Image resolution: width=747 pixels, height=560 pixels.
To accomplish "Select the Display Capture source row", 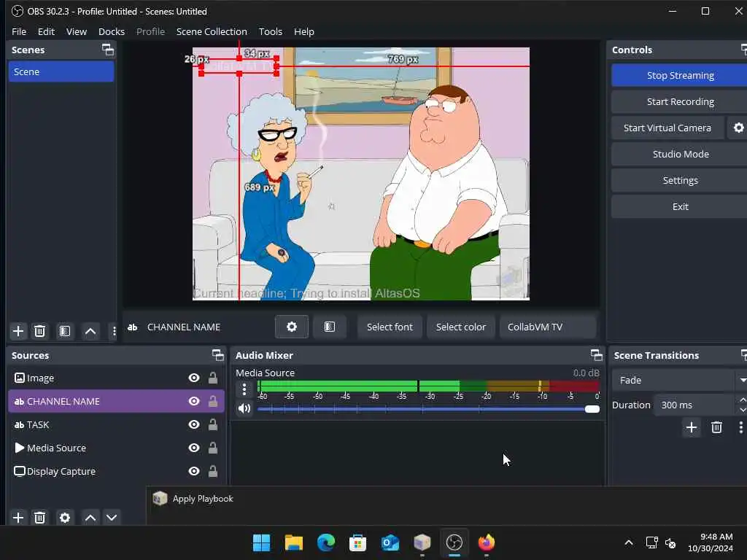I will [116, 471].
